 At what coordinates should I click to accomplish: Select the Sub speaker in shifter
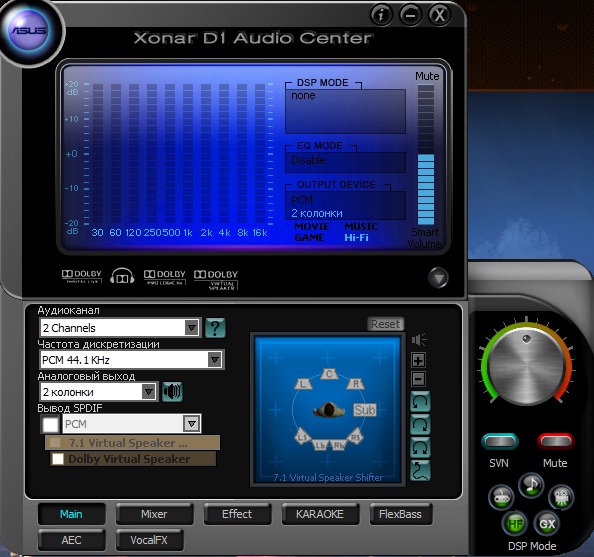[364, 410]
